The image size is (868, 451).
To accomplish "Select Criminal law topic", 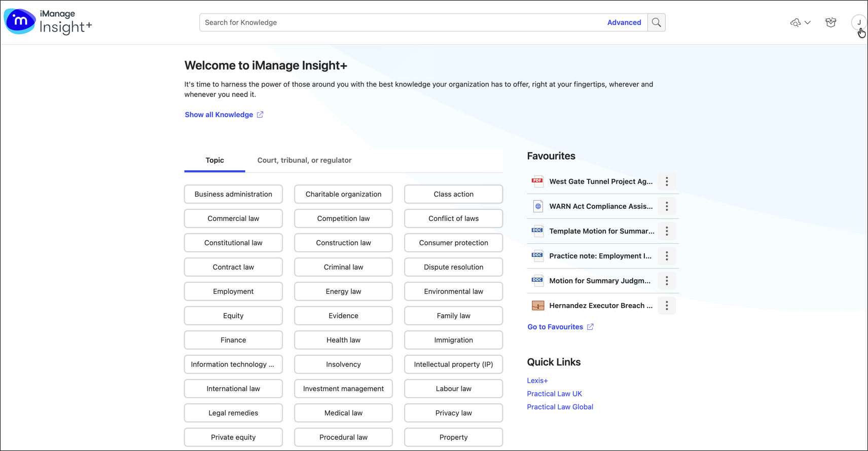I will coord(343,267).
